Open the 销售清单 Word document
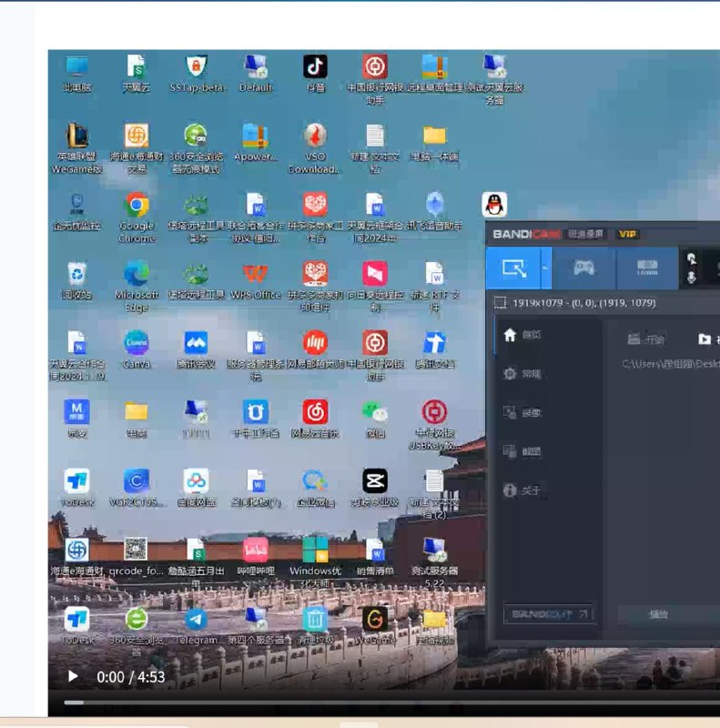 click(375, 557)
